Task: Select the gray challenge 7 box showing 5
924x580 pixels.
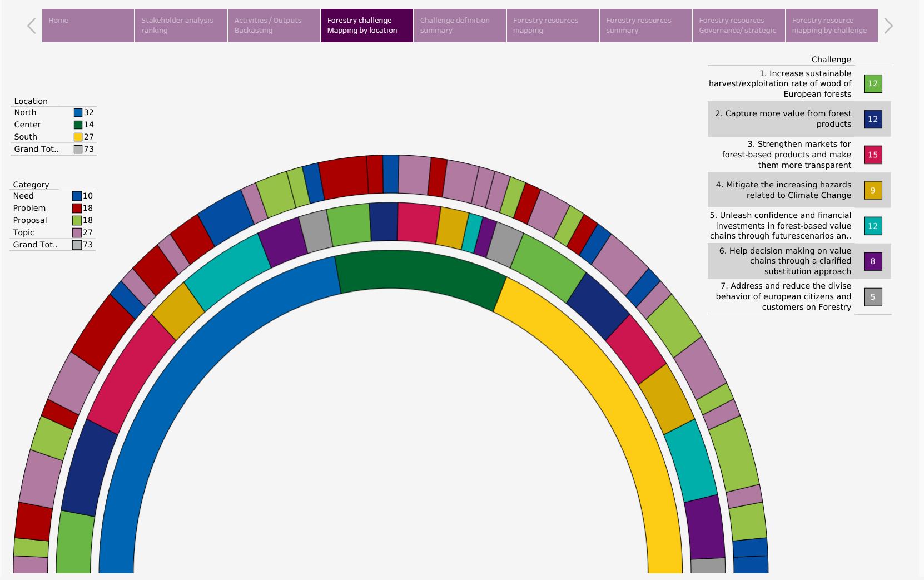Action: pyautogui.click(x=872, y=297)
